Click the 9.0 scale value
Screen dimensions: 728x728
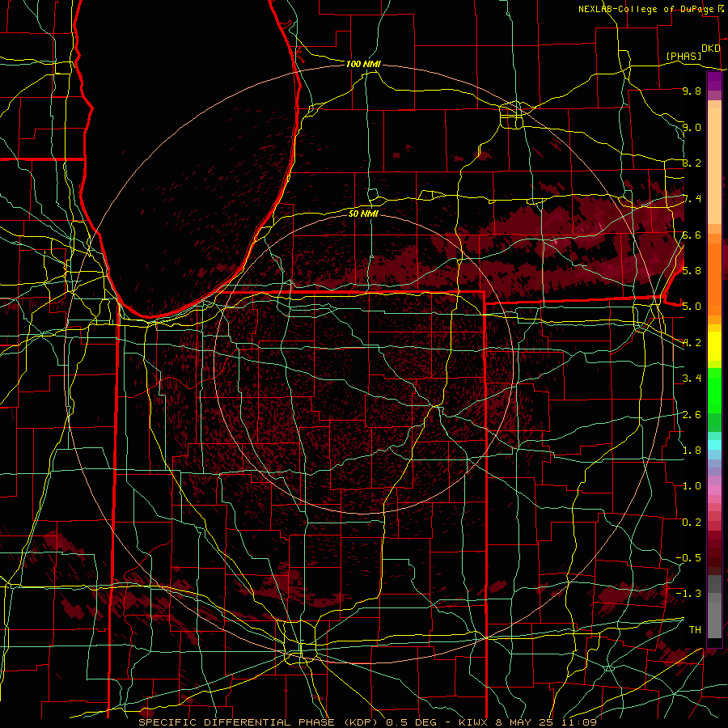click(x=692, y=127)
